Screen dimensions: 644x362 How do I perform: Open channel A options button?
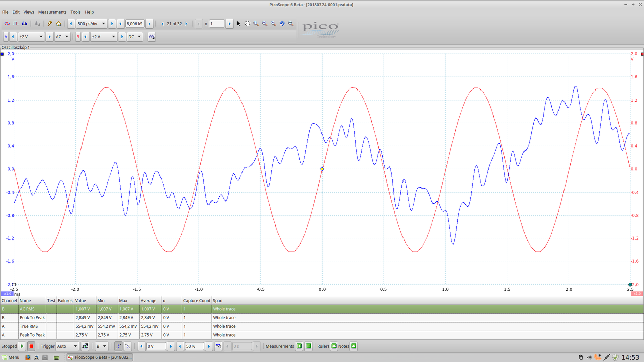point(6,37)
